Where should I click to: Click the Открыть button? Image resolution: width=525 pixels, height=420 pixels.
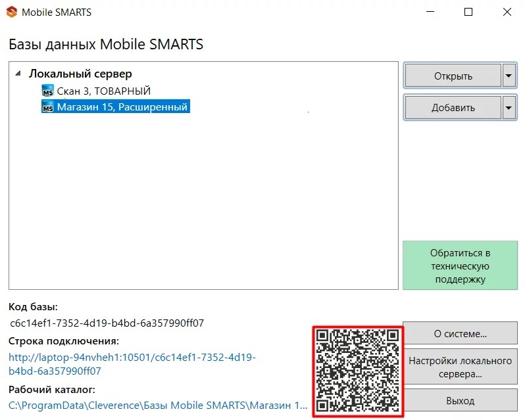coord(453,76)
